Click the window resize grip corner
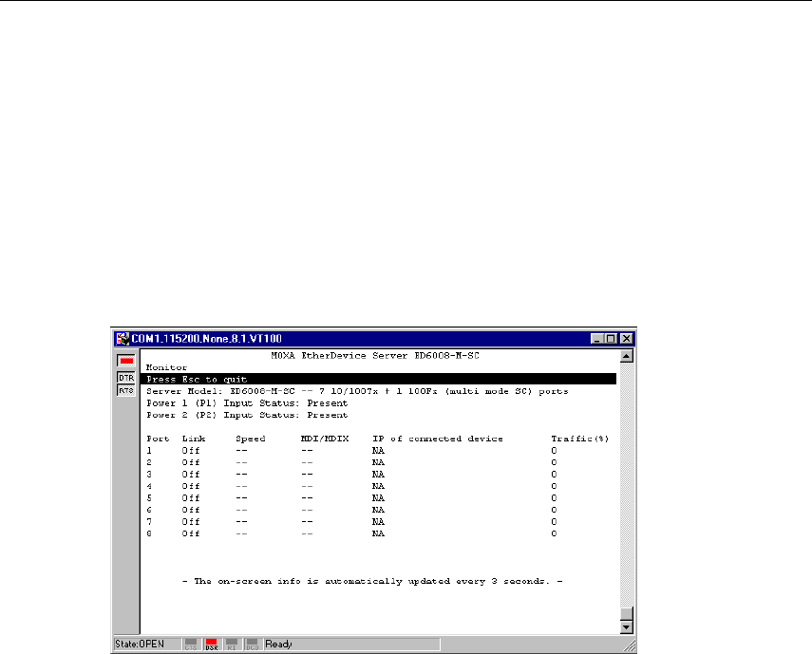Image resolution: width=812 pixels, height=654 pixels. click(x=630, y=645)
